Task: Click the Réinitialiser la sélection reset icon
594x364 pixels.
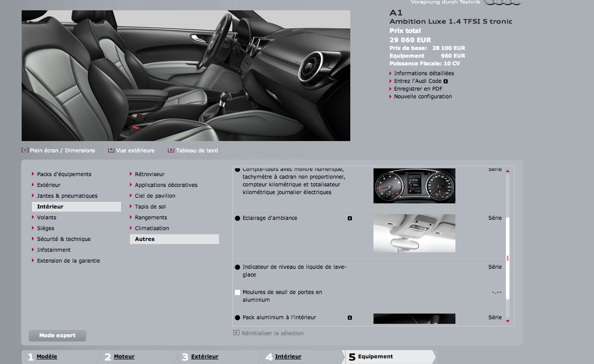Action: 236,333
